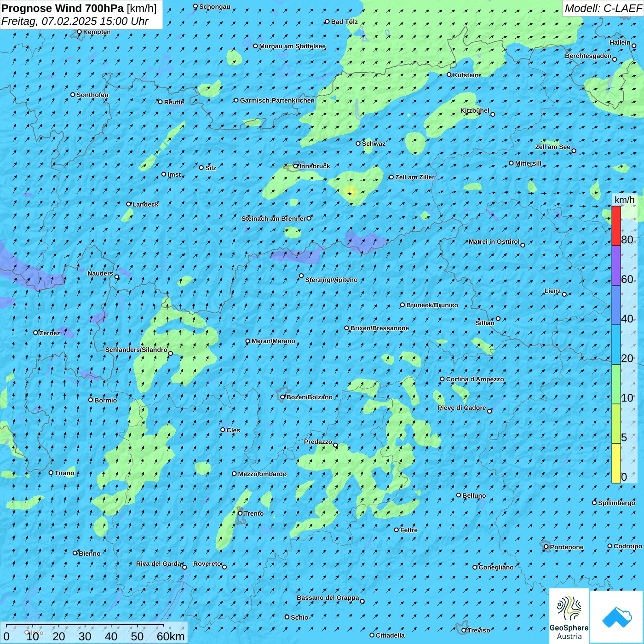Click the Hallein label

coord(620,42)
